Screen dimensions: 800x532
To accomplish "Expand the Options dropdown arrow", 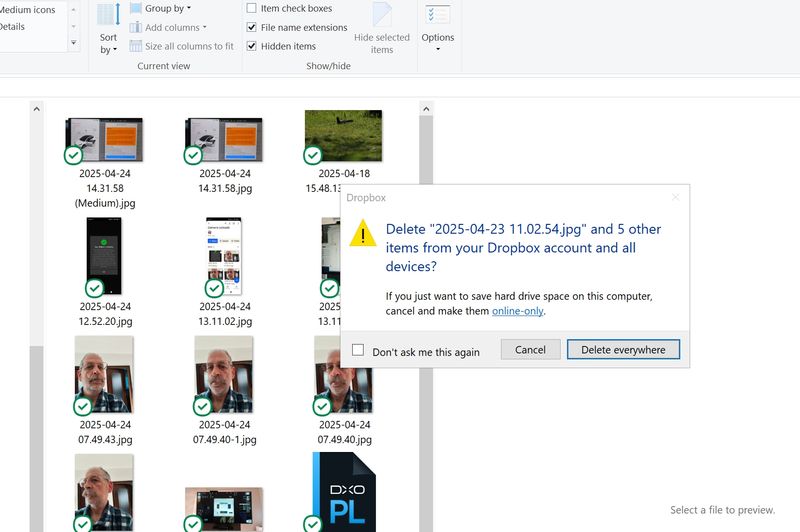I will point(438,49).
